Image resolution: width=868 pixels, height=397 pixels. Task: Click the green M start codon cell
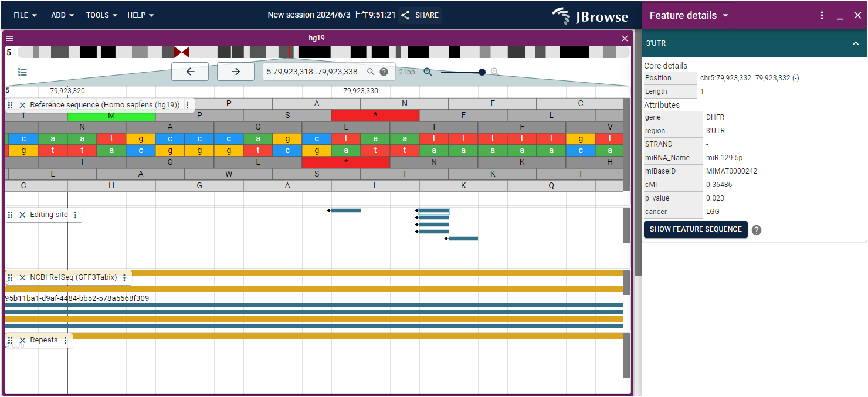(111, 116)
